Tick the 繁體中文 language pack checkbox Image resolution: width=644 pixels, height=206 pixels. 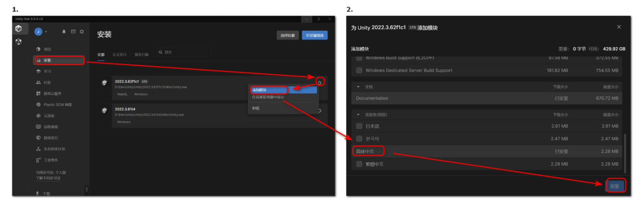359,164
